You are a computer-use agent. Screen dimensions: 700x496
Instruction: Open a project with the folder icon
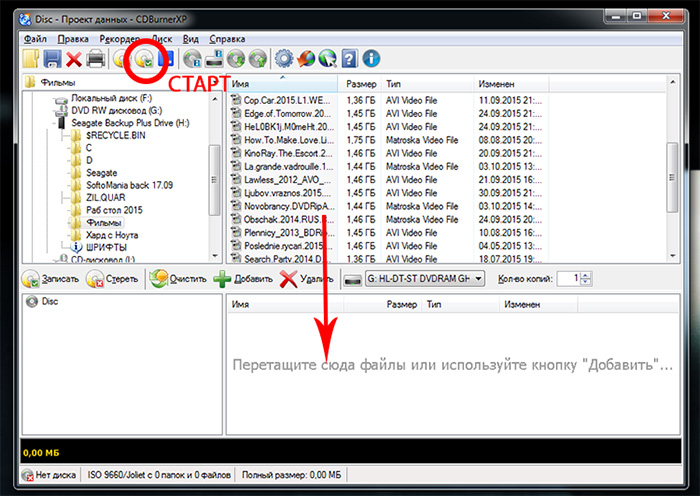[x=31, y=59]
